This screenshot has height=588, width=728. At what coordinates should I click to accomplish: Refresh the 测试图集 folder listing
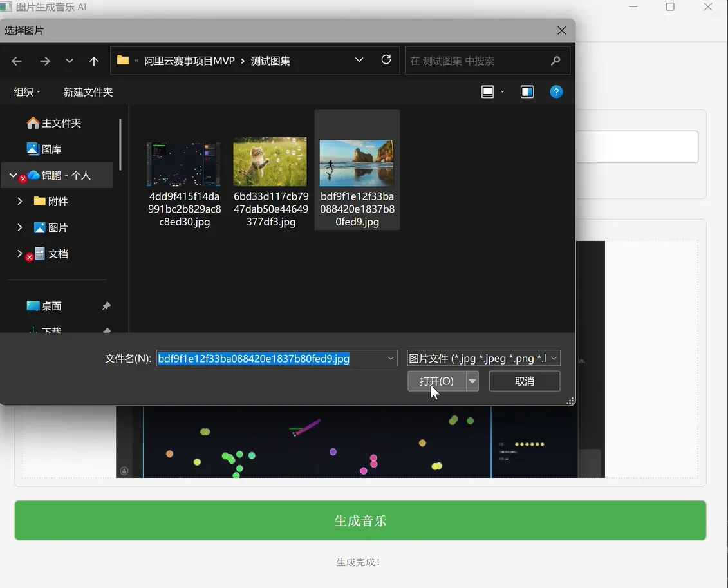386,60
